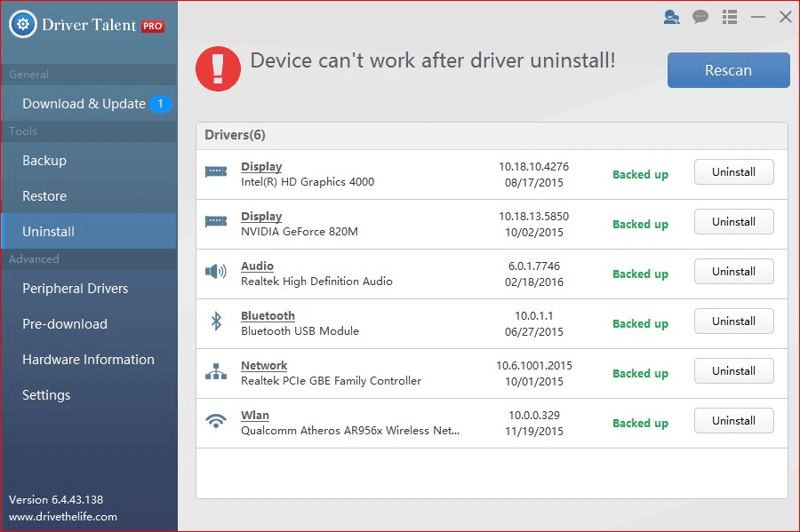800x532 pixels.
Task: Click the red warning exclamation icon
Action: click(218, 68)
